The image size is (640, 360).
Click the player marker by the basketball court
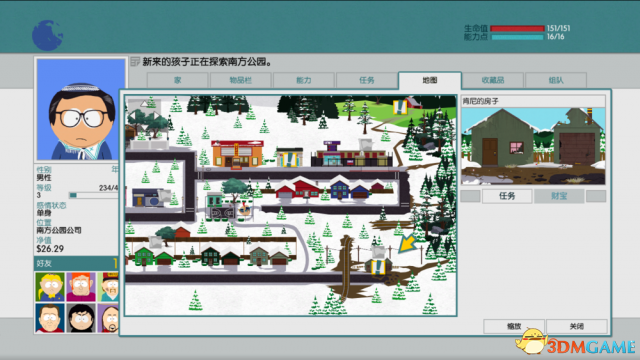pyautogui.click(x=244, y=209)
